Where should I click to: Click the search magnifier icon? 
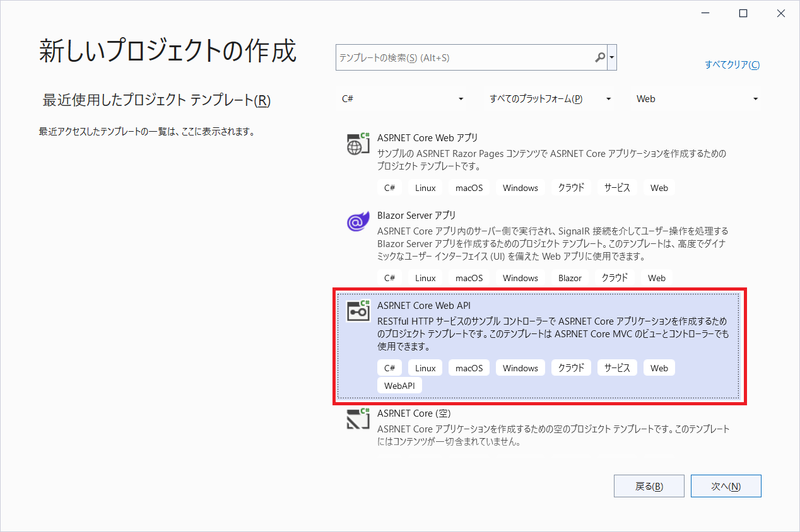click(600, 57)
